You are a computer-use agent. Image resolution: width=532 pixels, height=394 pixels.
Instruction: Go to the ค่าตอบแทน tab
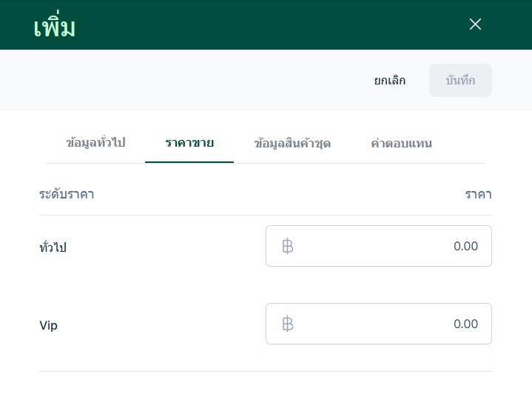(x=401, y=143)
